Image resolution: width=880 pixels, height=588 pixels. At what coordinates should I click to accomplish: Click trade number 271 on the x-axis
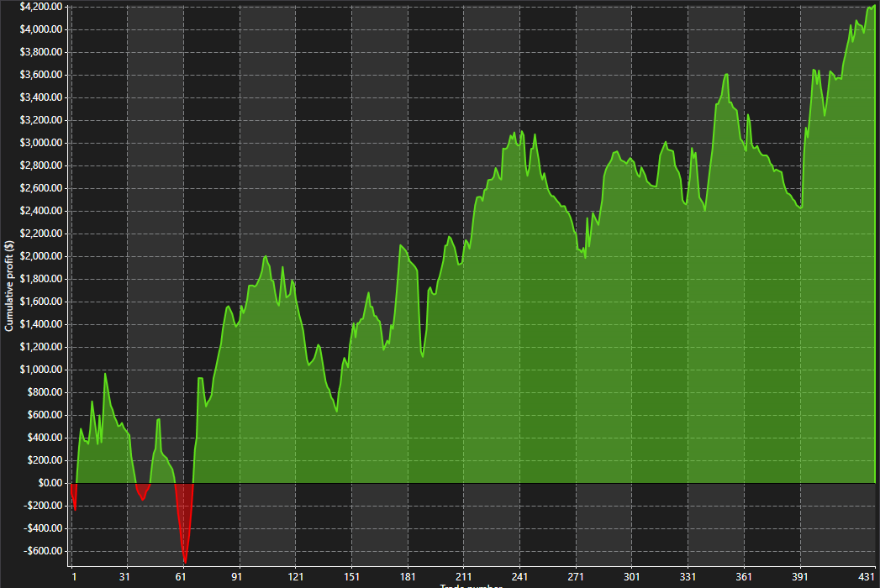576,577
